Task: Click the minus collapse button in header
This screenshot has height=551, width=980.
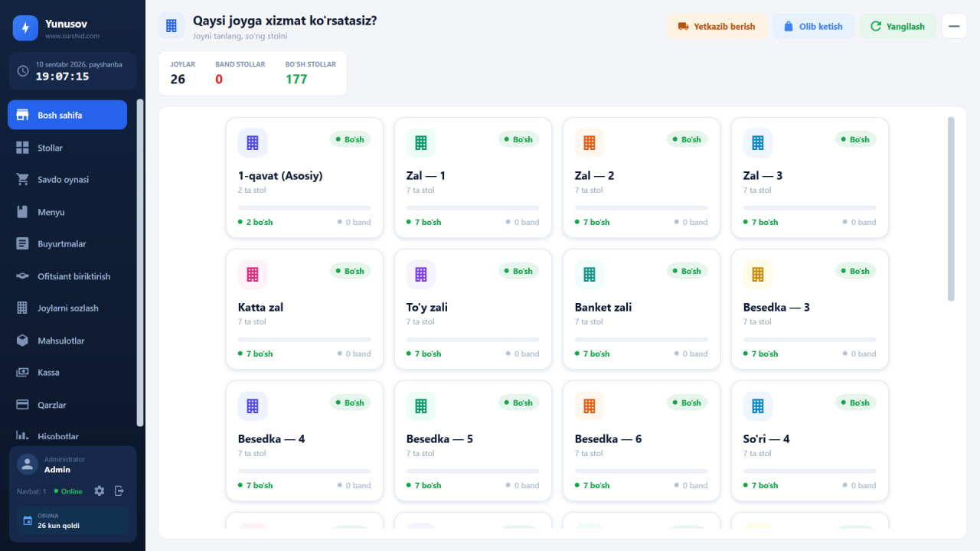Action: point(954,26)
